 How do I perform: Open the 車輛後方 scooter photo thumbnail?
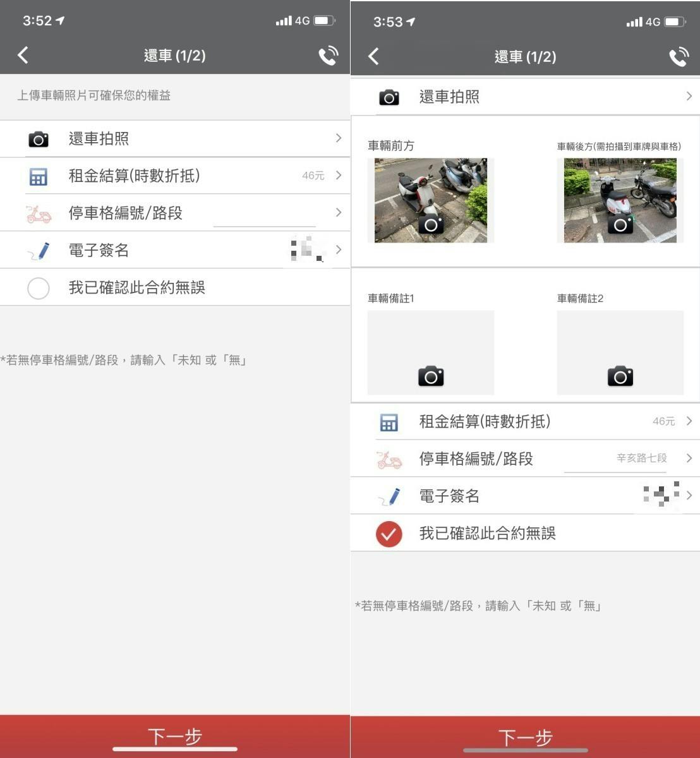[620, 200]
